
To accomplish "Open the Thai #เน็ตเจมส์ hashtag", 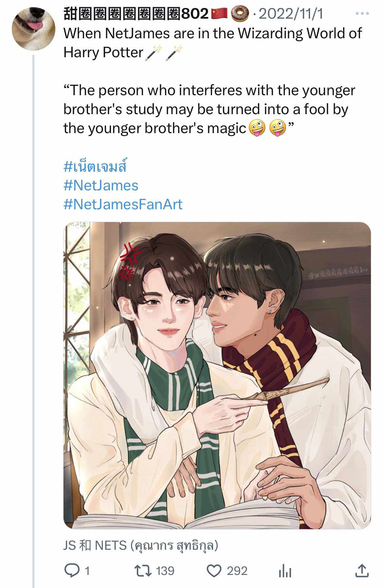I will click(x=95, y=166).
